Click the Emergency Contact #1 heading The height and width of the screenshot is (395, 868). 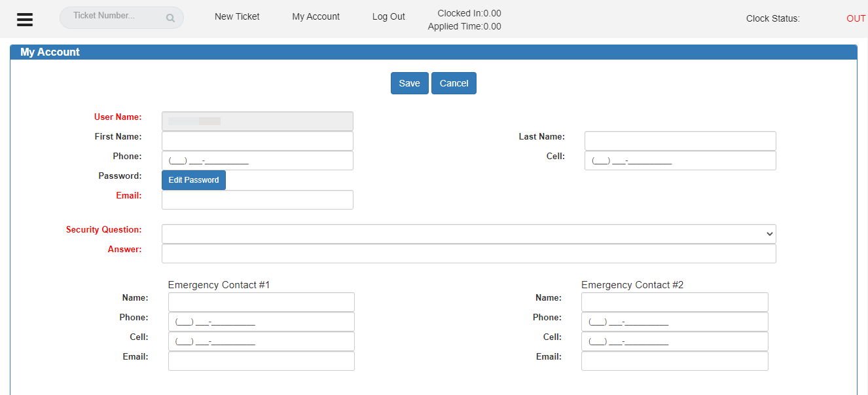click(x=219, y=285)
